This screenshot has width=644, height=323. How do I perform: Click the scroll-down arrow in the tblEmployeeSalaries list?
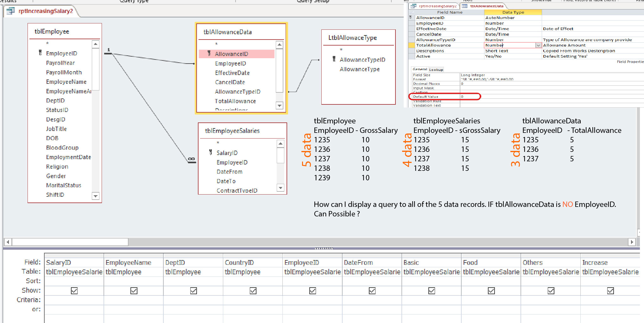tap(280, 188)
